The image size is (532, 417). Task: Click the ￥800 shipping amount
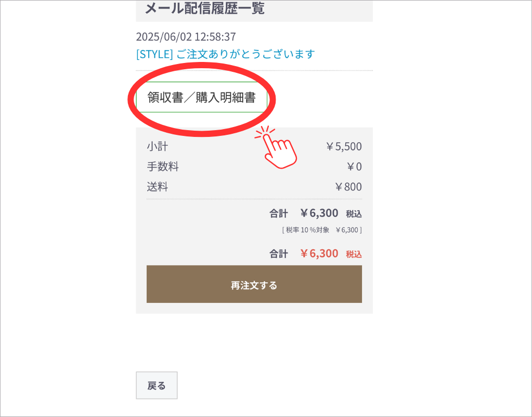click(x=348, y=186)
